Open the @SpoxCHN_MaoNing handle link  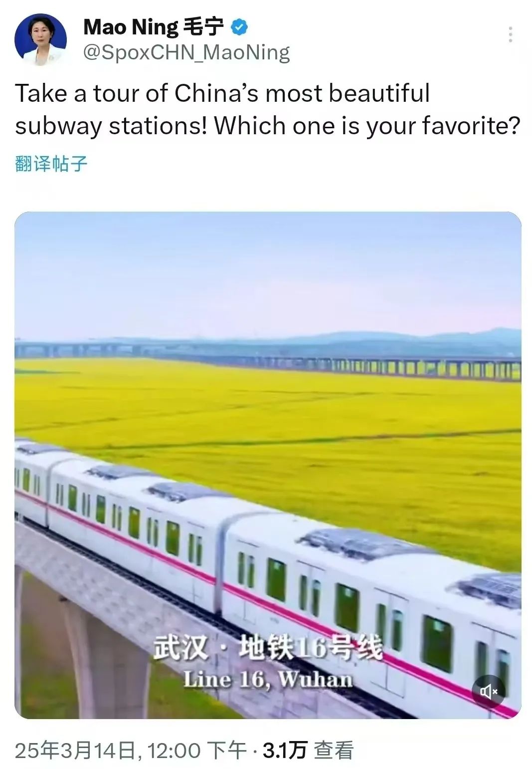coord(186,52)
